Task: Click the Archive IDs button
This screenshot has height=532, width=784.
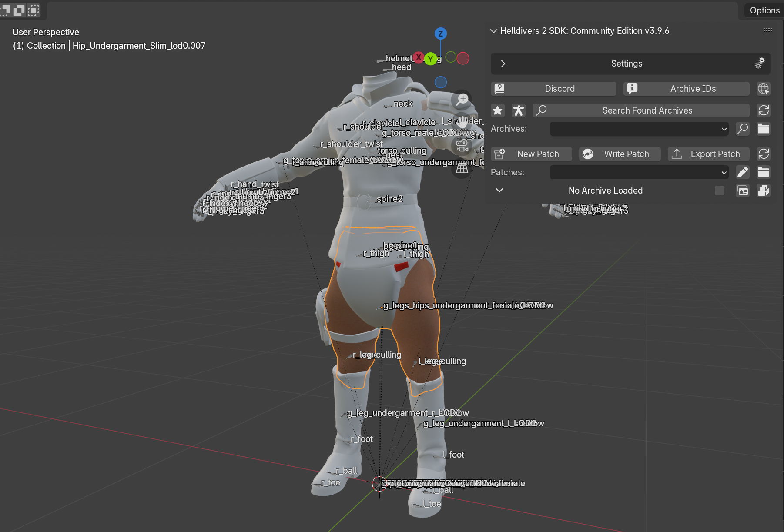Action: 687,89
